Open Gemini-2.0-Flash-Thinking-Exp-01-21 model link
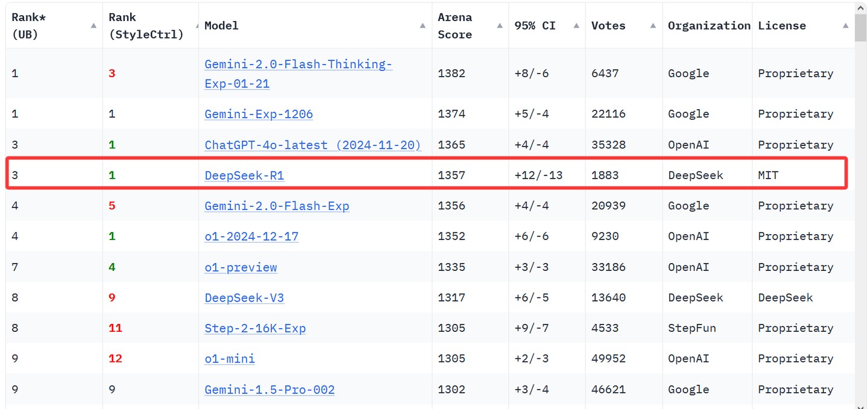 (x=298, y=74)
